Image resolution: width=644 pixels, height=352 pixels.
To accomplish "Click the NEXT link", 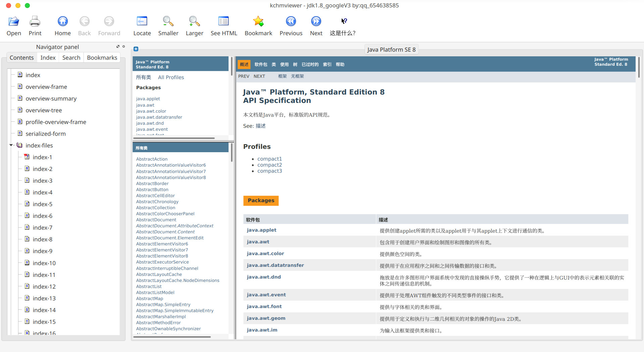I will coord(259,76).
